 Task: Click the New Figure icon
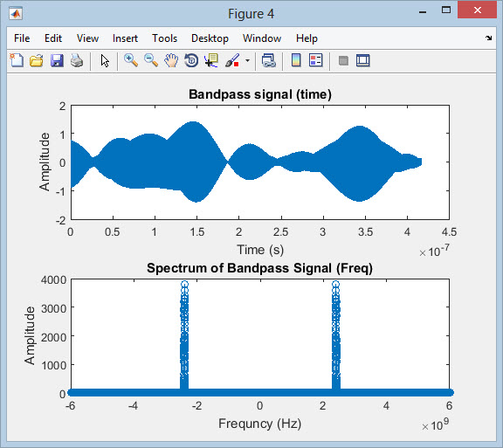17,60
